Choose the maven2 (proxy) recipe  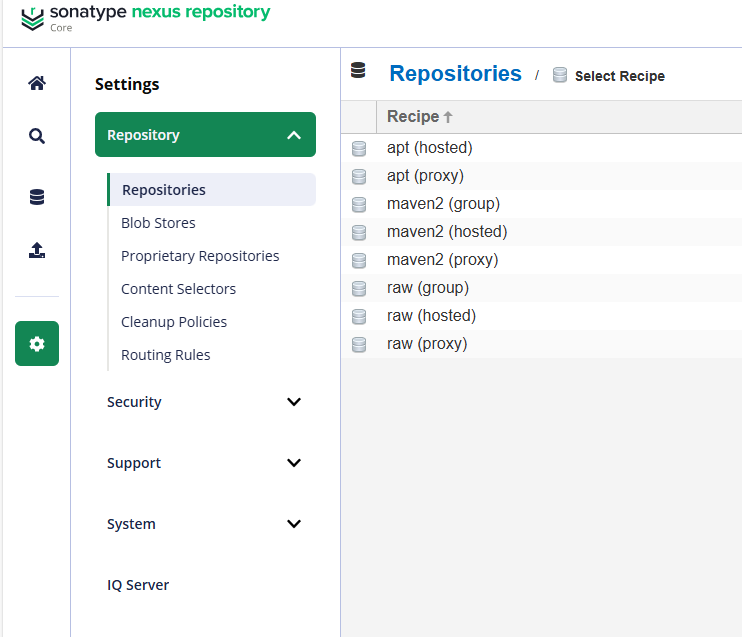[442, 260]
